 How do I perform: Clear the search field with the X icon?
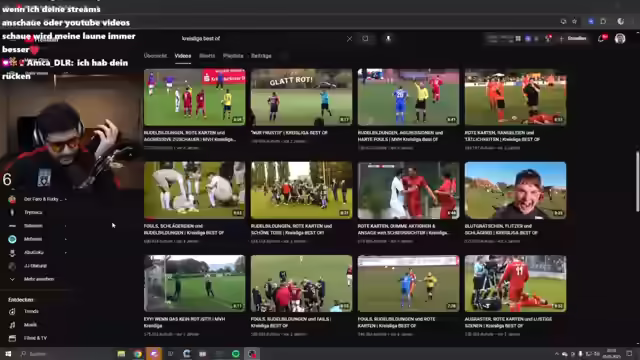[x=349, y=39]
